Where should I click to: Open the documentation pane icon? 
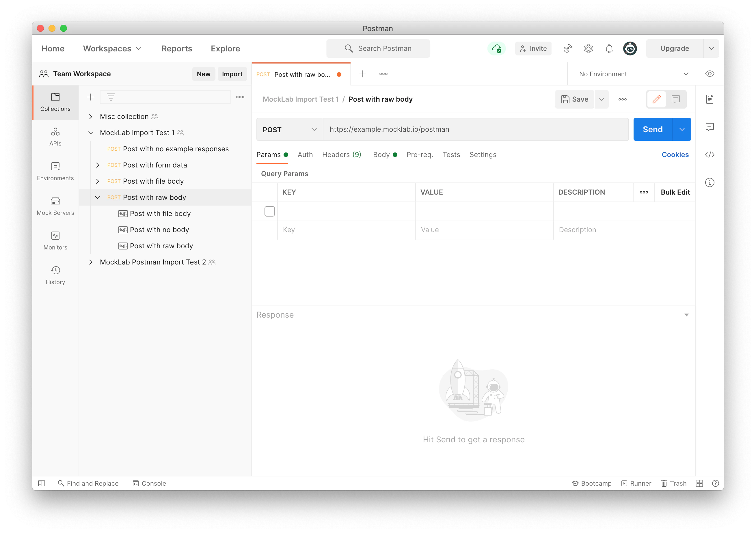pyautogui.click(x=710, y=99)
